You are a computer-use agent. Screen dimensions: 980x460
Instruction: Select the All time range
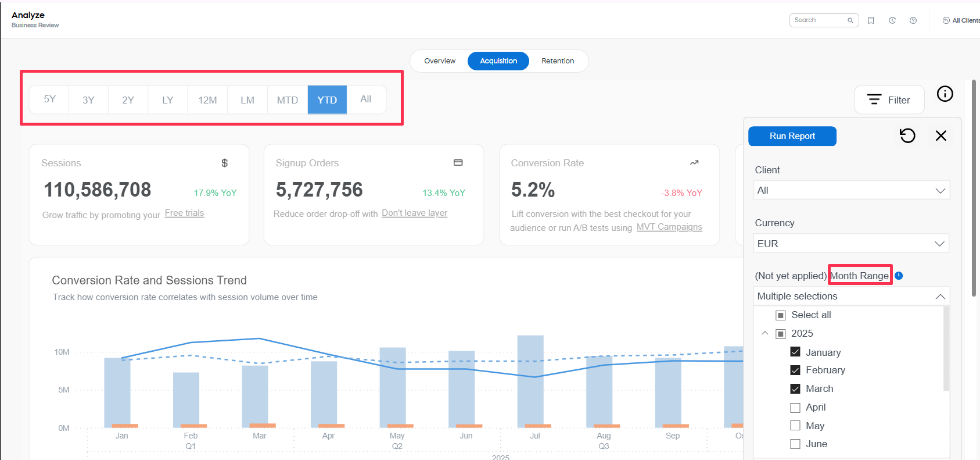[366, 99]
